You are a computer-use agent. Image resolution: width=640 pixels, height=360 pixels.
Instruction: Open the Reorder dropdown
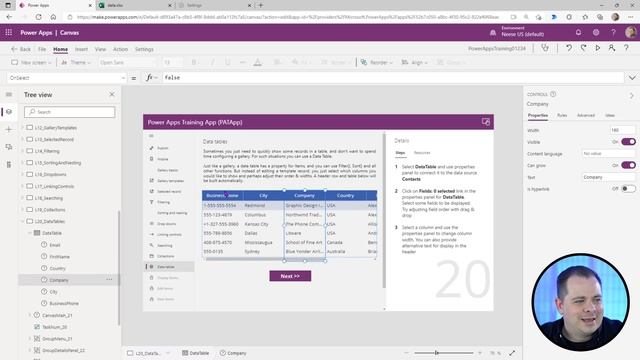click(376, 62)
